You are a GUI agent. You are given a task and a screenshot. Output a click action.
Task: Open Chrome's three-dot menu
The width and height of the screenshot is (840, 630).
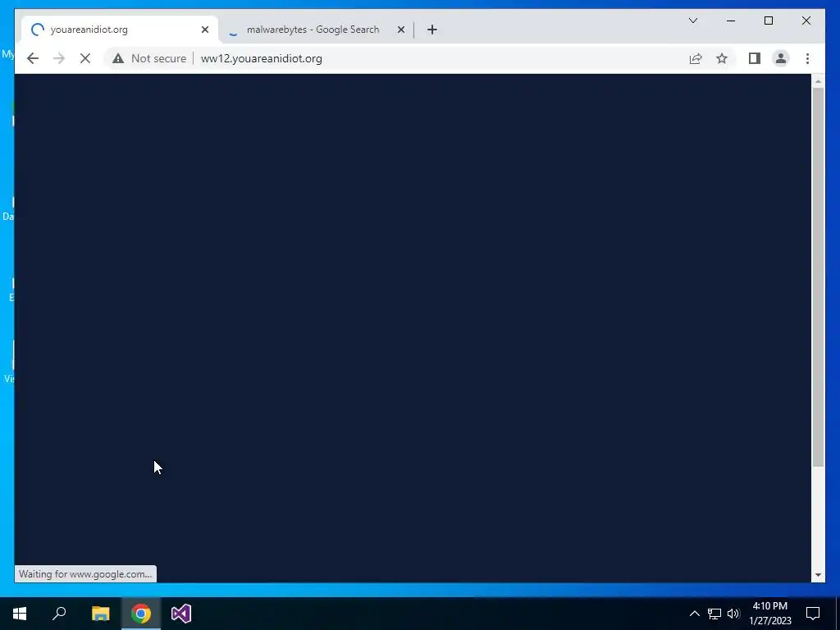click(x=807, y=58)
